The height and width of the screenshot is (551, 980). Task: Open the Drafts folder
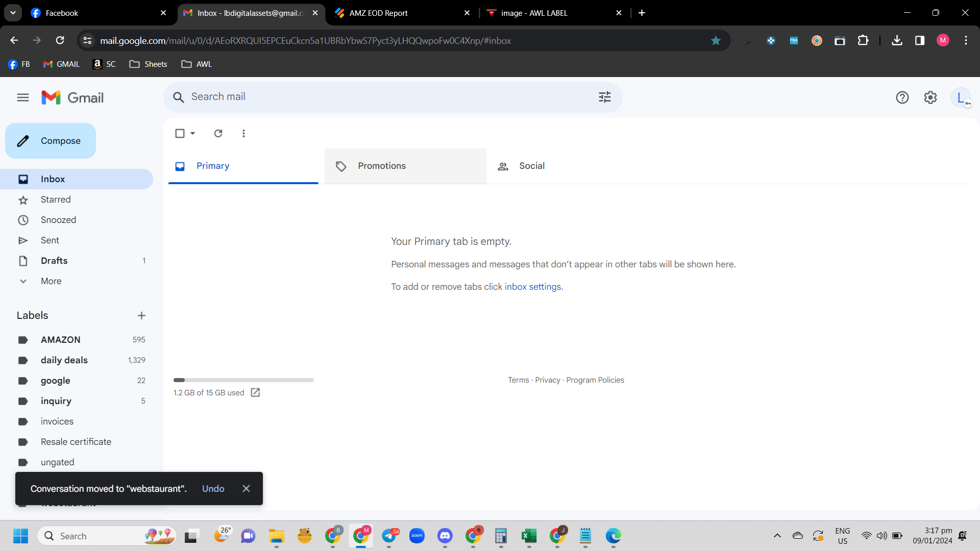(77, 261)
